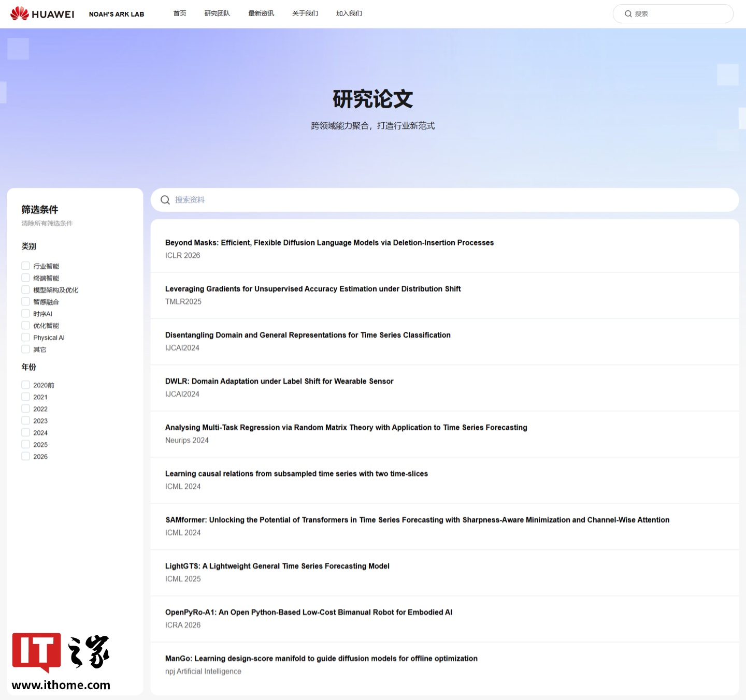Check the 2020前 year filter
Image resolution: width=746 pixels, height=700 pixels.
(x=25, y=385)
